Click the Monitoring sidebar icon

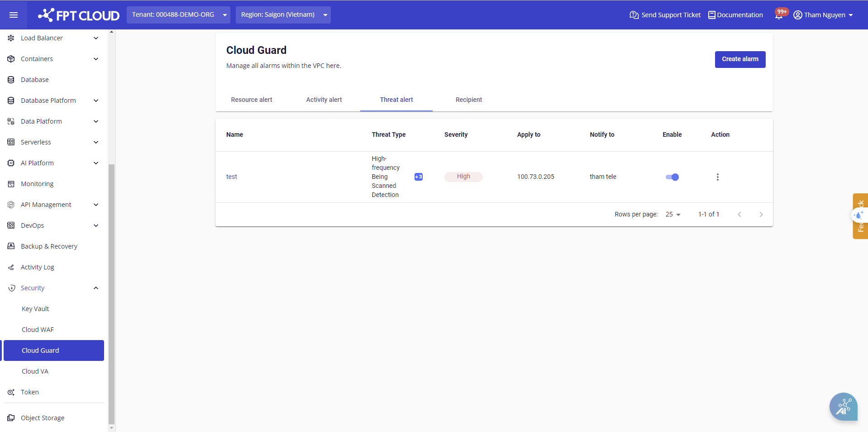[x=11, y=184]
